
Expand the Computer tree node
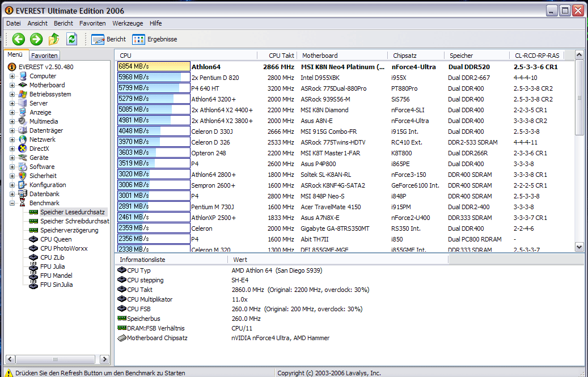[12, 76]
